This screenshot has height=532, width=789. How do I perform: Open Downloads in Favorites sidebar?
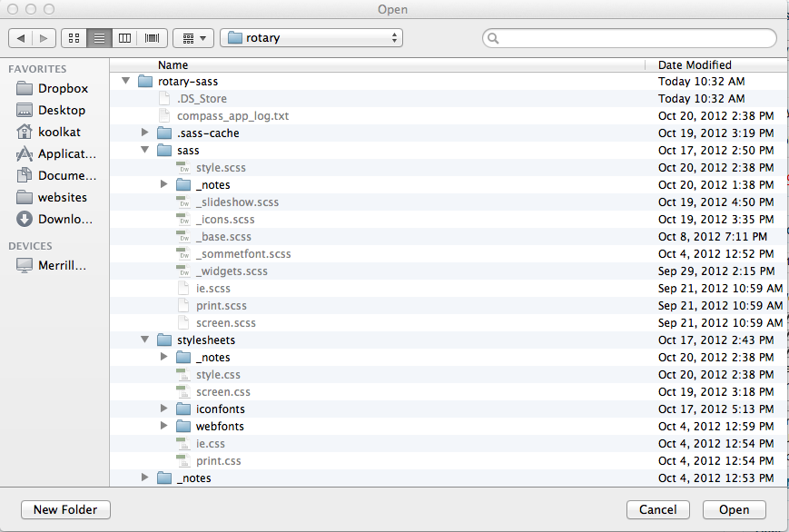point(54,219)
